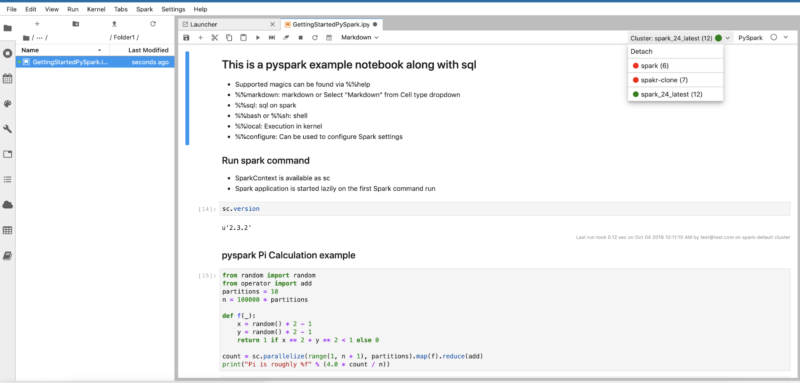Screen dimensions: 800x383
Task: Interrupt the kernel with the stop icon
Action: point(301,38)
